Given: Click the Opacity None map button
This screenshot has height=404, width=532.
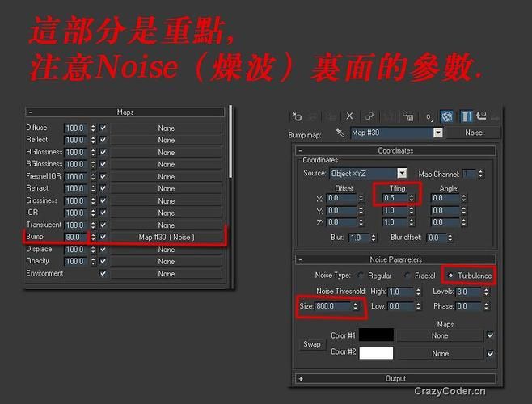Looking at the screenshot, I should coord(167,262).
